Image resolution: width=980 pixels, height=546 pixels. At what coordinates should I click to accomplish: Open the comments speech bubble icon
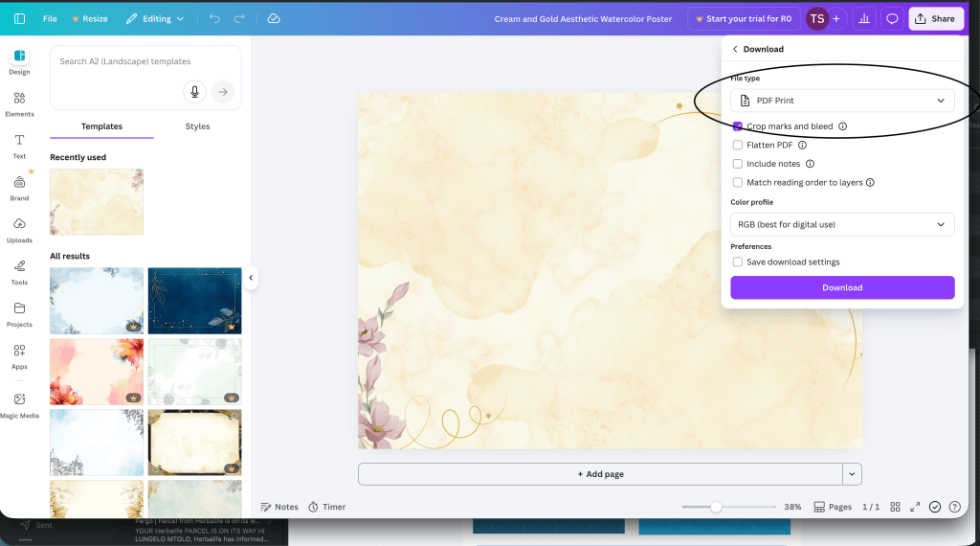coord(892,18)
